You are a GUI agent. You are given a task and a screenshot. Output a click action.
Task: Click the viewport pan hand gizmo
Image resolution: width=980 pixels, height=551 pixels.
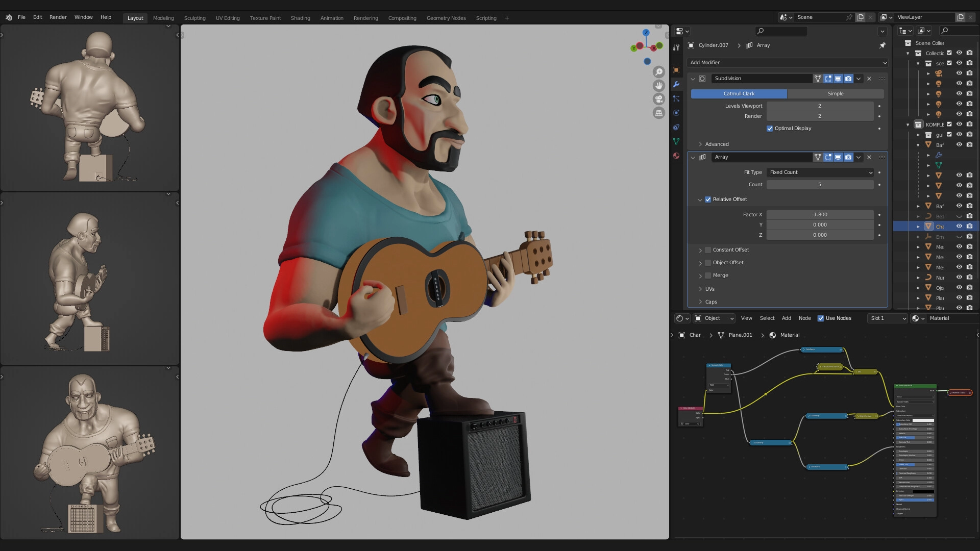(x=659, y=86)
